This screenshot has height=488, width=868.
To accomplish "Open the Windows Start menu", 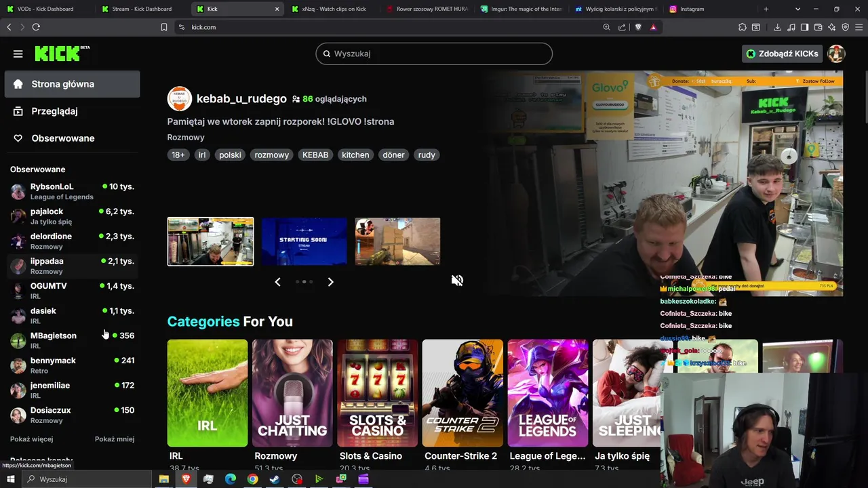I will 10,479.
